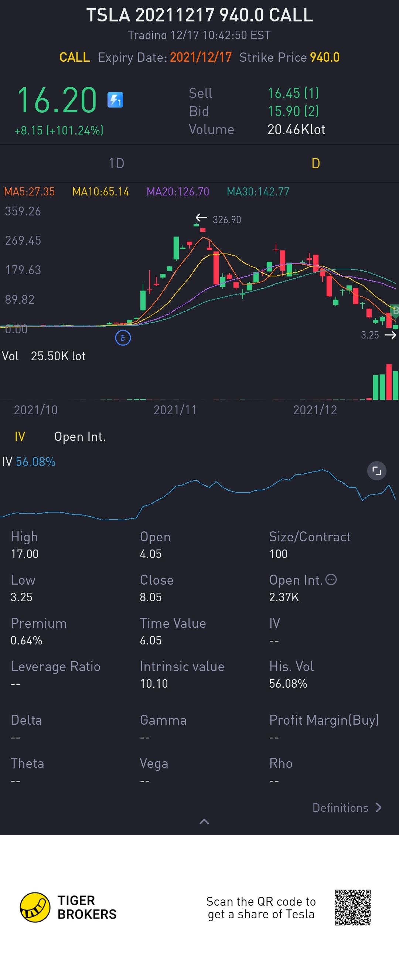Tap the expiry date 2021/12/17
Screen dimensions: 399x980
click(x=201, y=57)
